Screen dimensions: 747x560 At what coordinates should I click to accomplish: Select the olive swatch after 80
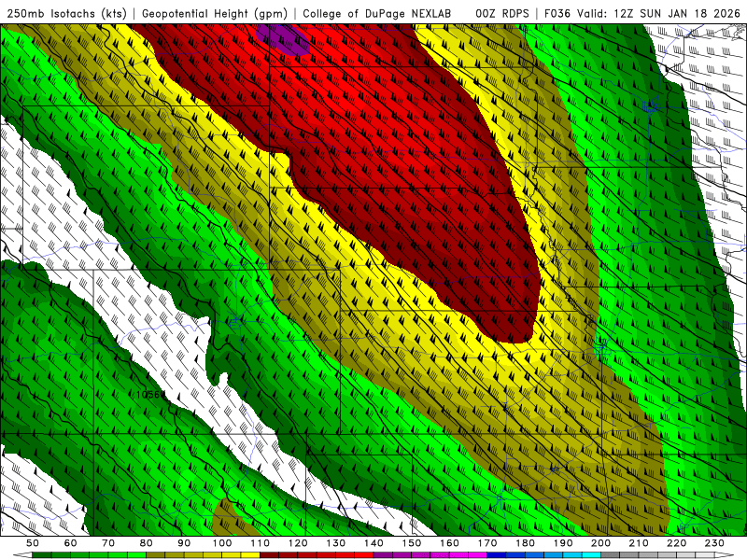(156, 554)
